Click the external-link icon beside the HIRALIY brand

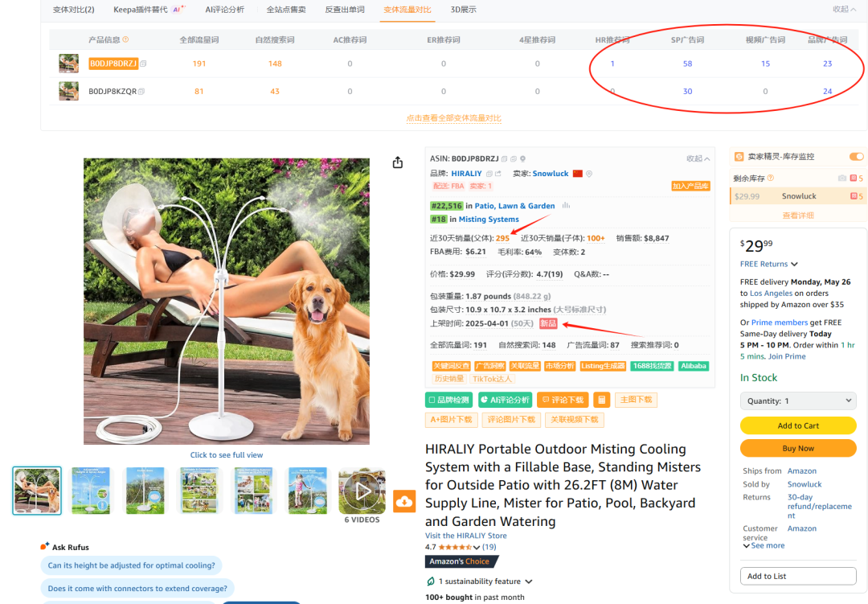coord(499,173)
